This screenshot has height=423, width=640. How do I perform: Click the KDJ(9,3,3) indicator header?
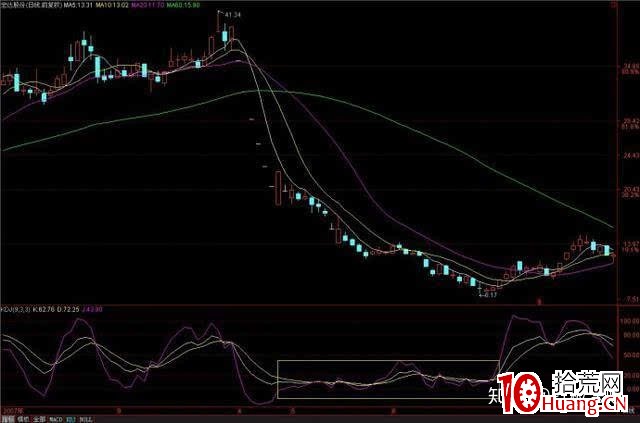pyautogui.click(x=15, y=310)
